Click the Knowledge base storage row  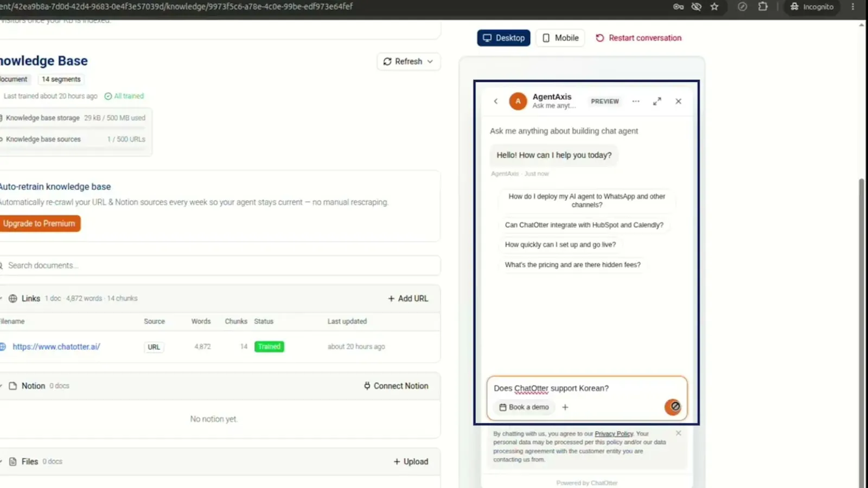[x=73, y=118]
